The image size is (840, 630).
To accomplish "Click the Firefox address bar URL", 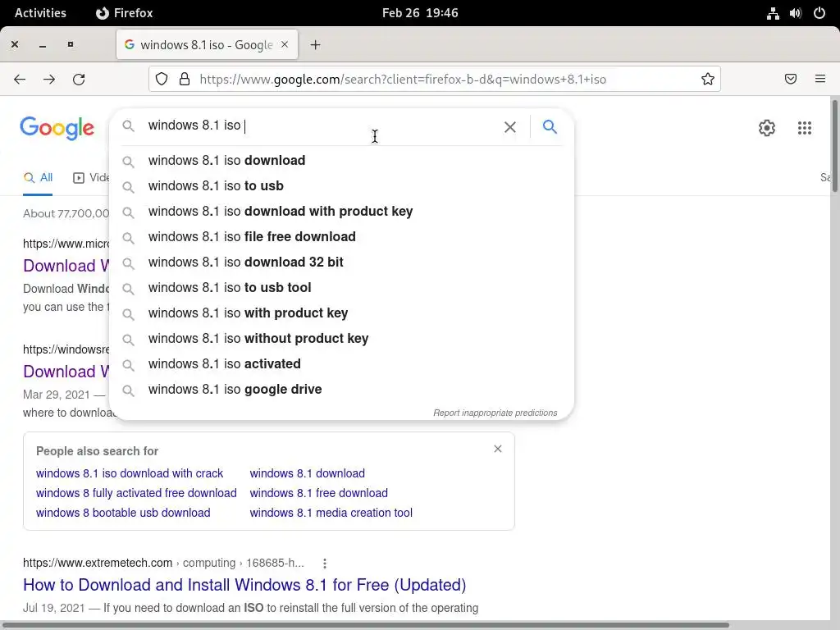I will pyautogui.click(x=402, y=80).
